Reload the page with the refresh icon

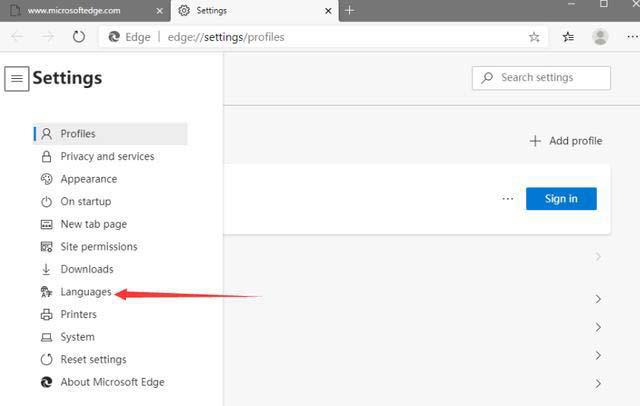pyautogui.click(x=79, y=37)
